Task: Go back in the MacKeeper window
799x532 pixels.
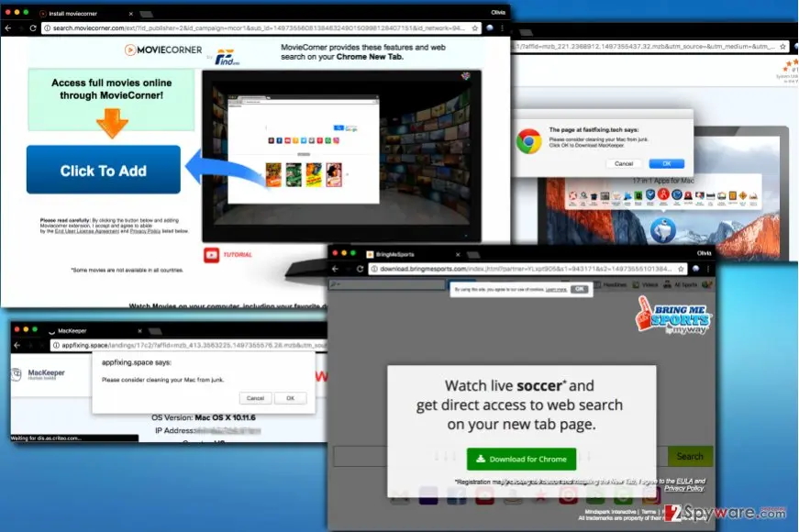Action: (x=17, y=345)
